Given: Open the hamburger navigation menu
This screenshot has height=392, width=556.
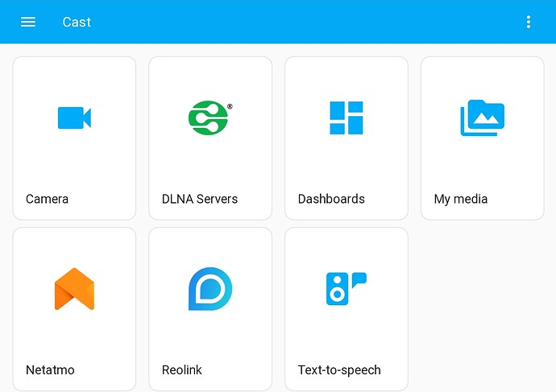Looking at the screenshot, I should (28, 22).
